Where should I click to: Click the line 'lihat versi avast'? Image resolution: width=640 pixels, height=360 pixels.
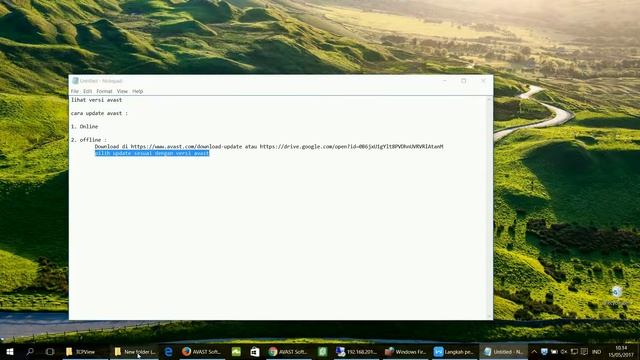pos(96,100)
